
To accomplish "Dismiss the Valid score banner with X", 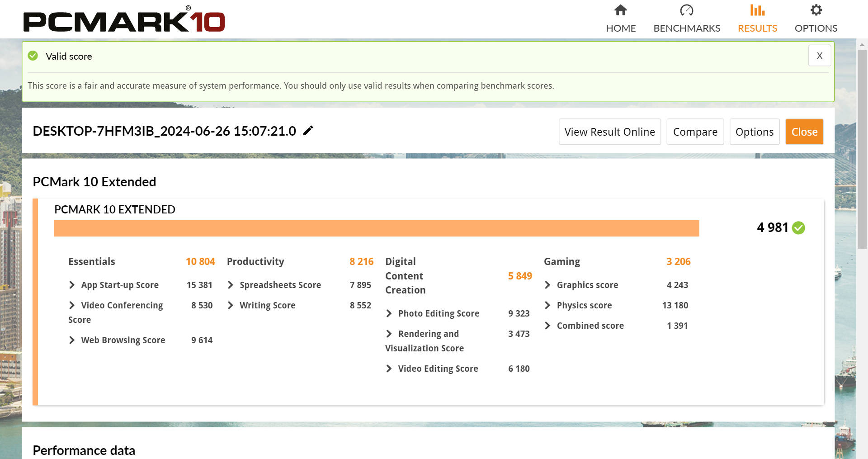I will click(819, 56).
